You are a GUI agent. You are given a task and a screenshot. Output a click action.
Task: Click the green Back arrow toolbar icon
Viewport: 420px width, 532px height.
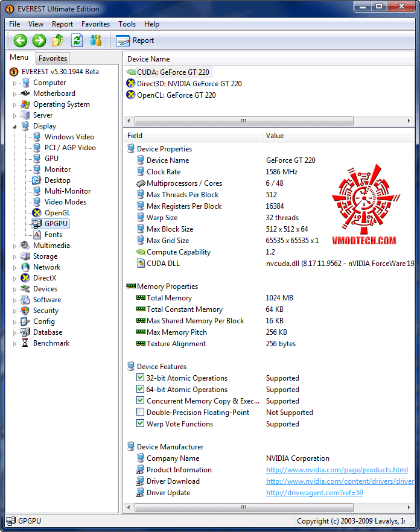(x=21, y=40)
